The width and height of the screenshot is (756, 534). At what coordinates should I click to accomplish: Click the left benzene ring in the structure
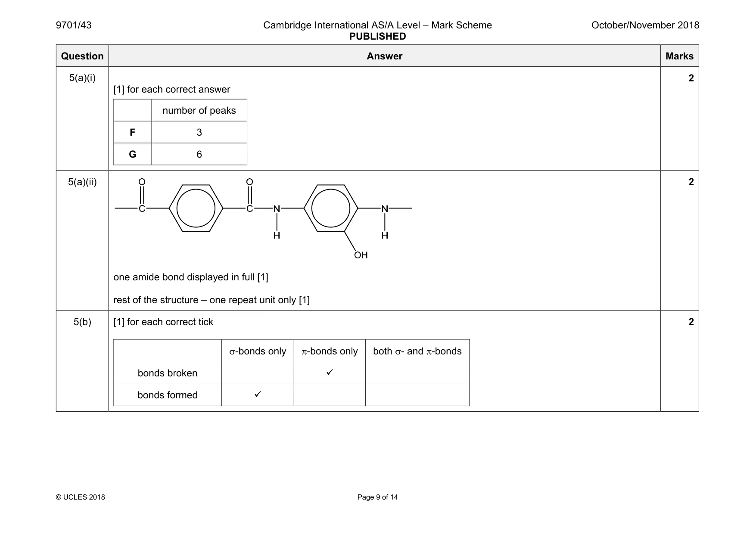[196, 208]
